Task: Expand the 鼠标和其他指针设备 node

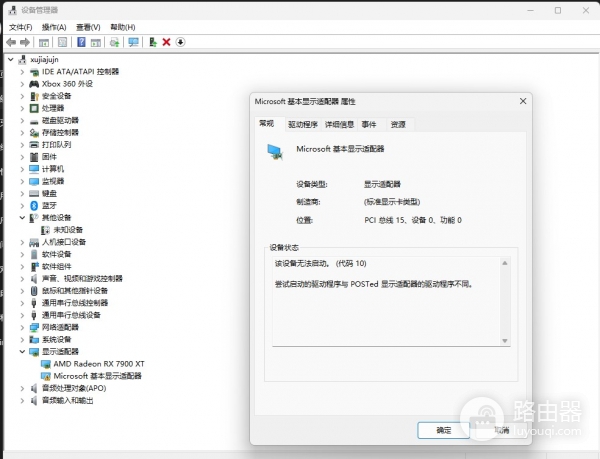Action: [x=22, y=291]
